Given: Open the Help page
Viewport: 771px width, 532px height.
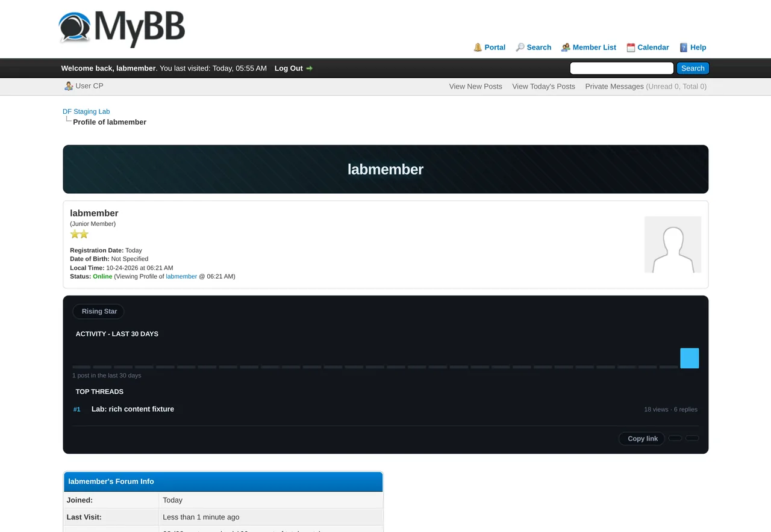Looking at the screenshot, I should (698, 48).
